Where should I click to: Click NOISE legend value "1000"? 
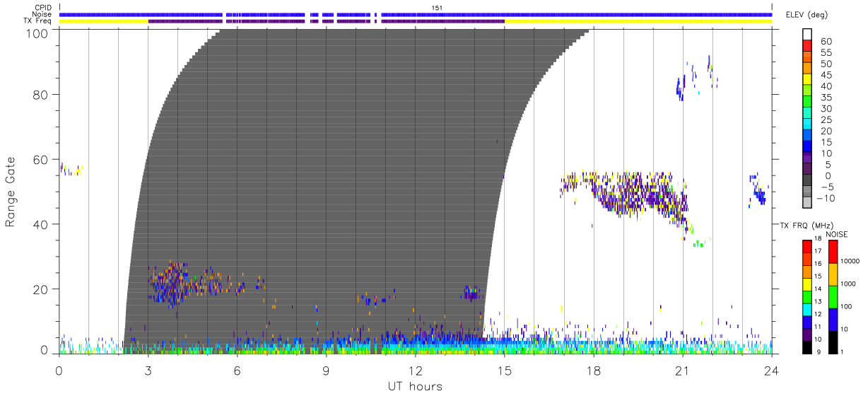click(x=848, y=284)
